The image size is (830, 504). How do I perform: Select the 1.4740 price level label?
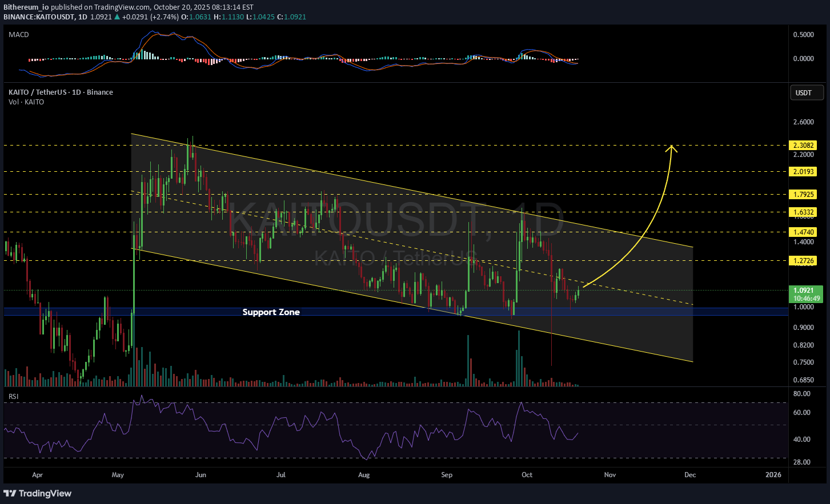click(803, 232)
